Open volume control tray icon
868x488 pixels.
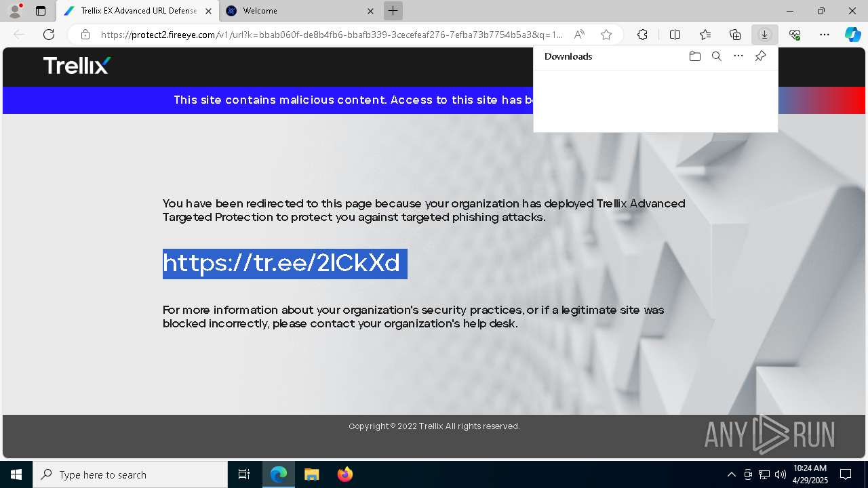pos(781,474)
